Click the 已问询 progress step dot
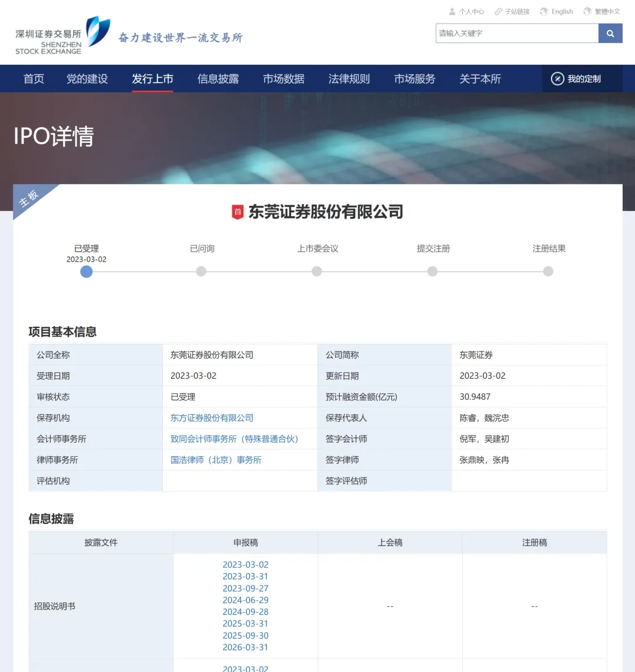The width and height of the screenshot is (635, 672). (201, 271)
